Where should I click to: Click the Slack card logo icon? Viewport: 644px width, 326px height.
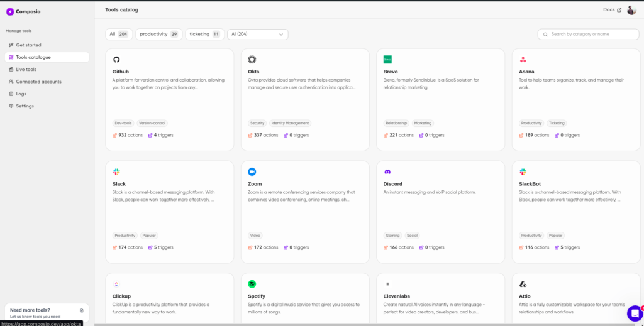pyautogui.click(x=116, y=172)
